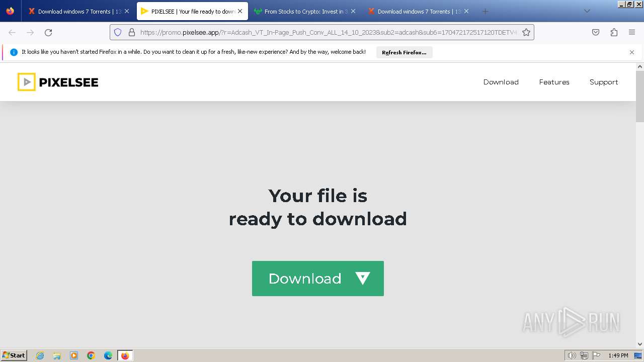
Task: Open the Extensions puzzle icon
Action: click(x=614, y=32)
